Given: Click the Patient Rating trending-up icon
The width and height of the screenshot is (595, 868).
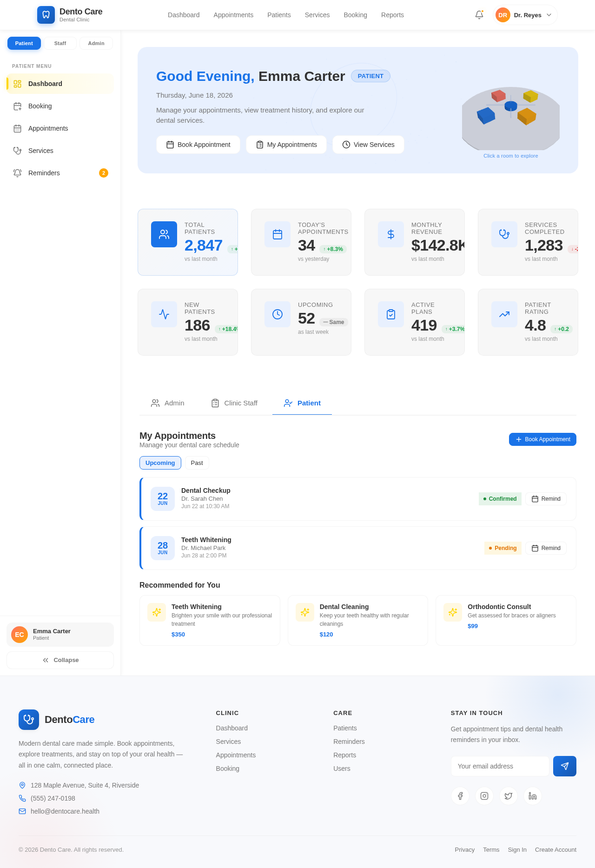Looking at the screenshot, I should click(x=504, y=314).
